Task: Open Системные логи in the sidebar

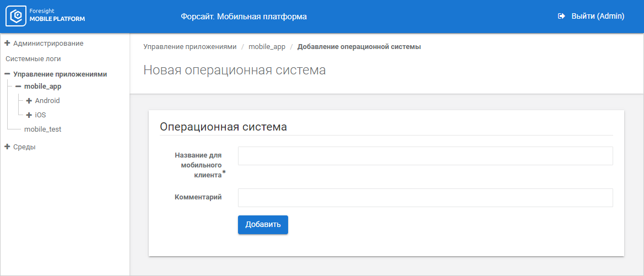Action: click(33, 58)
